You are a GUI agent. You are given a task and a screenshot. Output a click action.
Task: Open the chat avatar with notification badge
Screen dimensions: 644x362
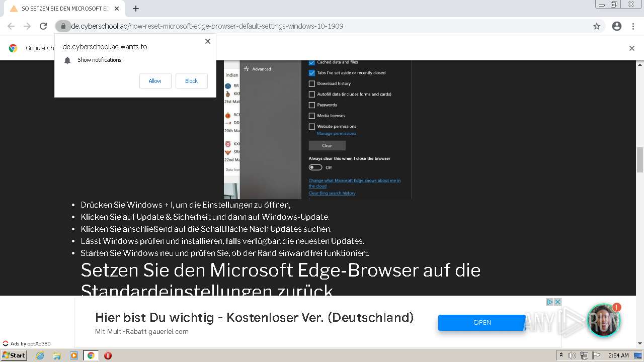[604, 320]
